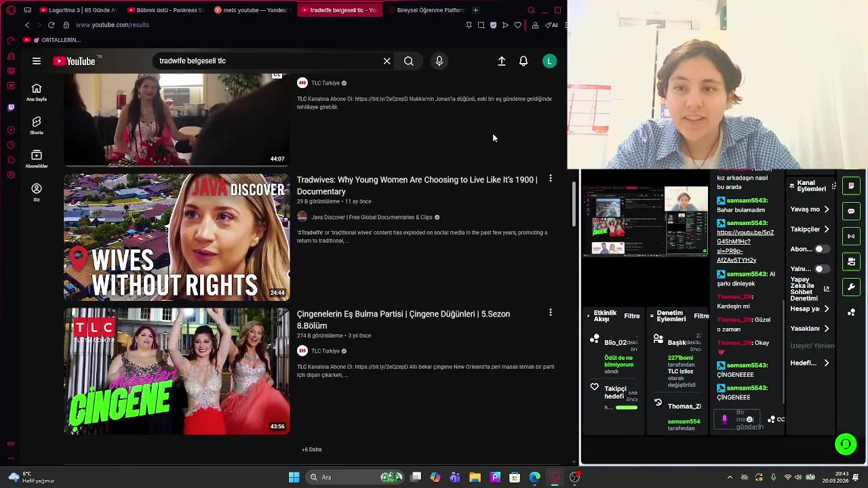Screen dimensions: 868x488
Task: Switch to Logaritma 3 browser tab
Action: click(78, 10)
